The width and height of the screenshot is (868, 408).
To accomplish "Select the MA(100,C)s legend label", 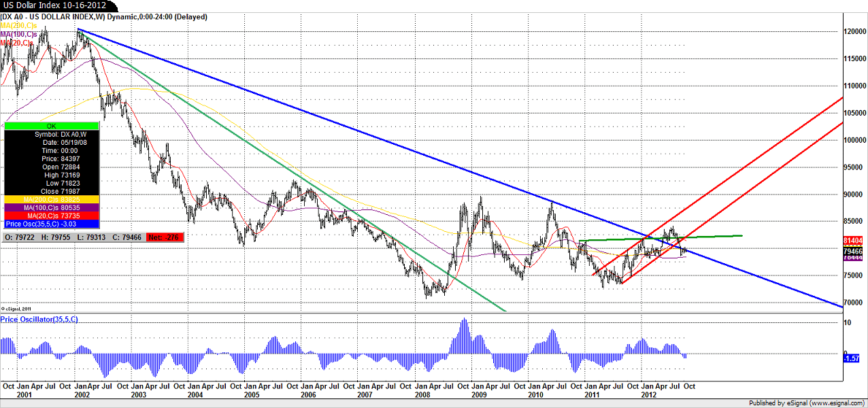I will [18, 33].
